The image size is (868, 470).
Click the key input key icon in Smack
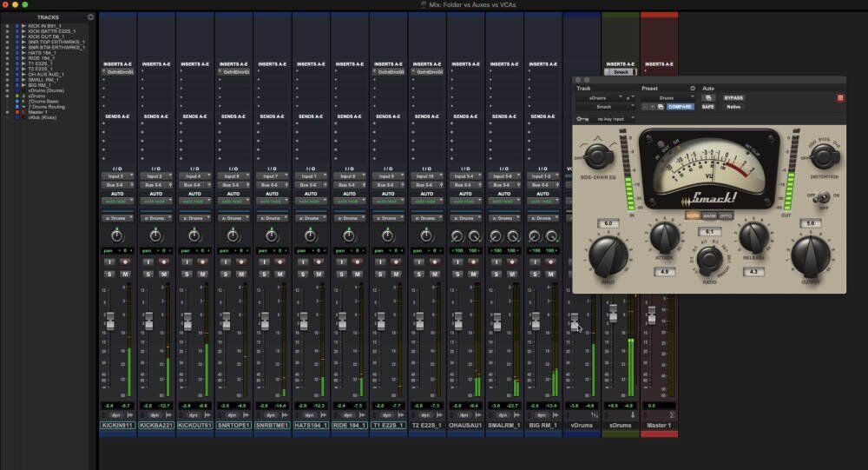pos(582,119)
